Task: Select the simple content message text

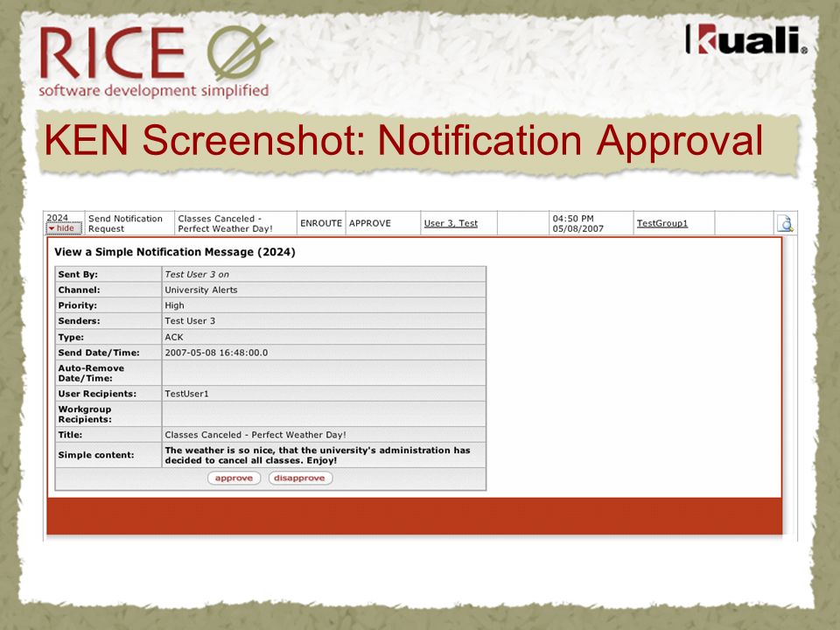Action: 317,455
